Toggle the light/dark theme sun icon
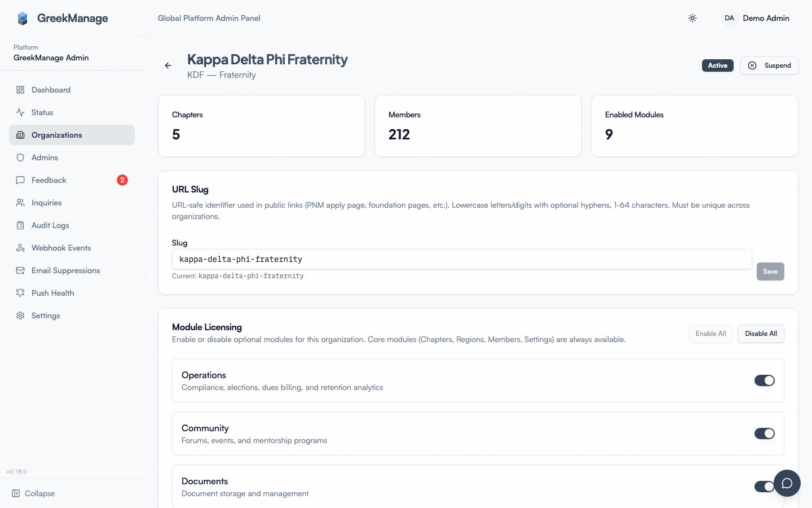The width and height of the screenshot is (812, 508). click(692, 18)
